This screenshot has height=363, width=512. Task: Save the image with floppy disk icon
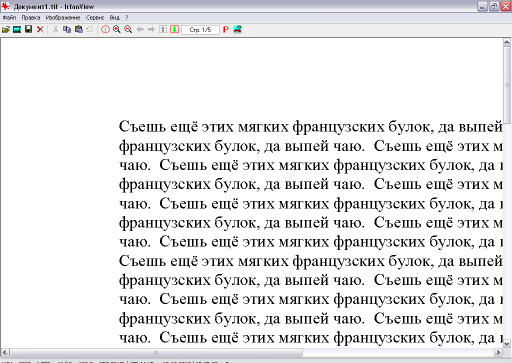29,30
